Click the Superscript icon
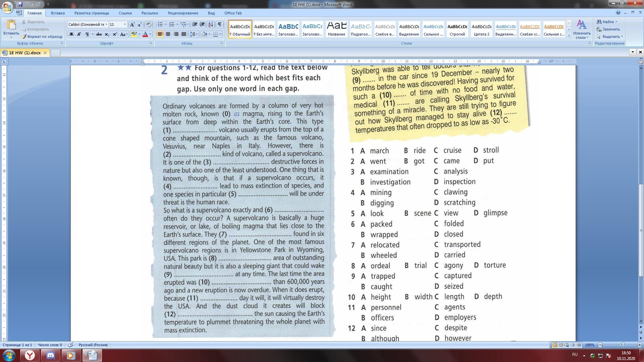Image resolution: width=644 pixels, height=362 pixels. [x=115, y=34]
